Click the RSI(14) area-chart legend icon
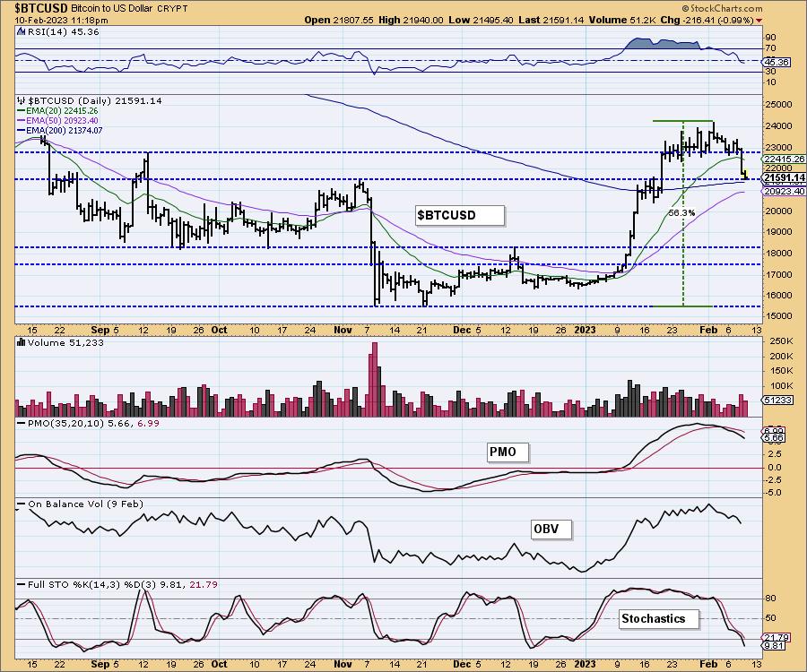The image size is (807, 672). click(x=21, y=31)
